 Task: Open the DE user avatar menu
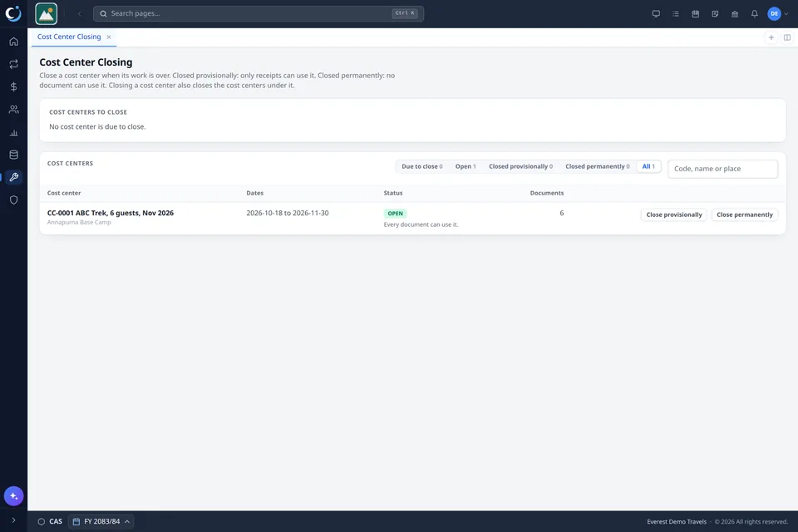tap(778, 14)
